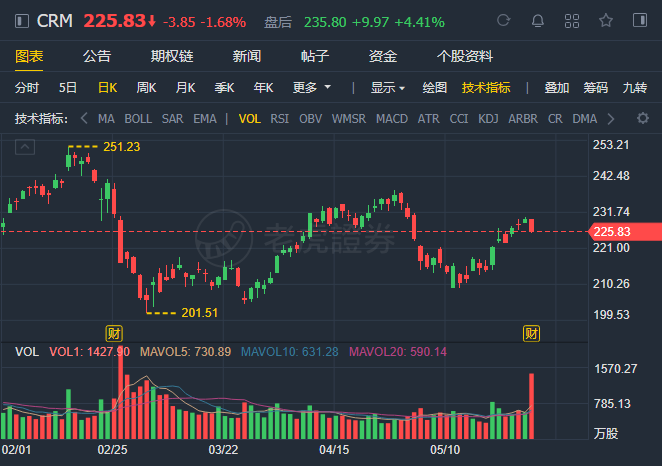Click the after-hours price 235.80
The width and height of the screenshot is (662, 466).
coord(325,22)
